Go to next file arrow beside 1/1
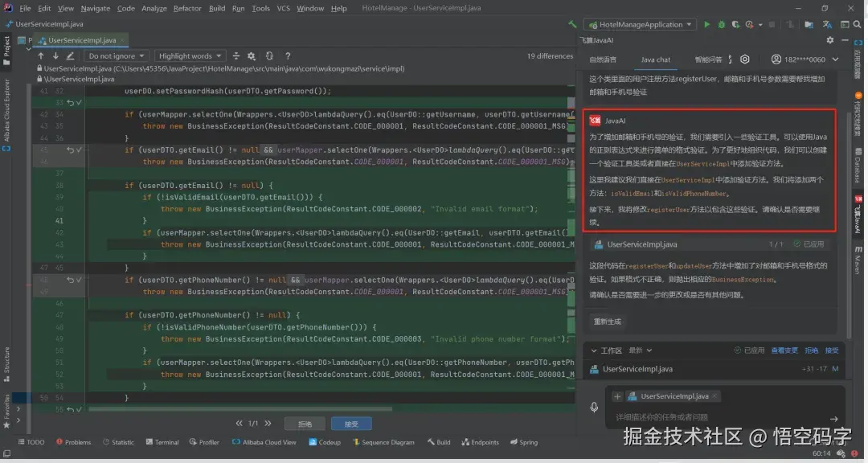Viewport: 868px width, 463px height. [x=268, y=423]
